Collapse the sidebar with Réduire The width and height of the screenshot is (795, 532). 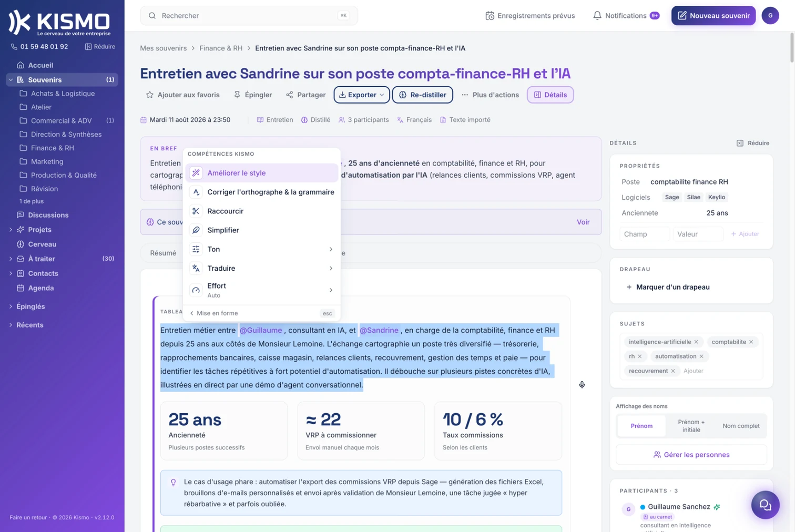pos(100,47)
